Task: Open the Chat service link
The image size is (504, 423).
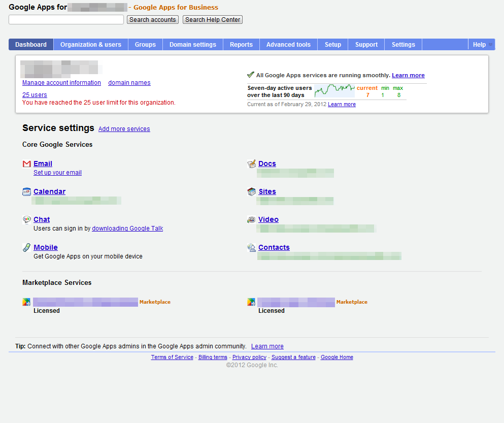Action: (x=42, y=220)
